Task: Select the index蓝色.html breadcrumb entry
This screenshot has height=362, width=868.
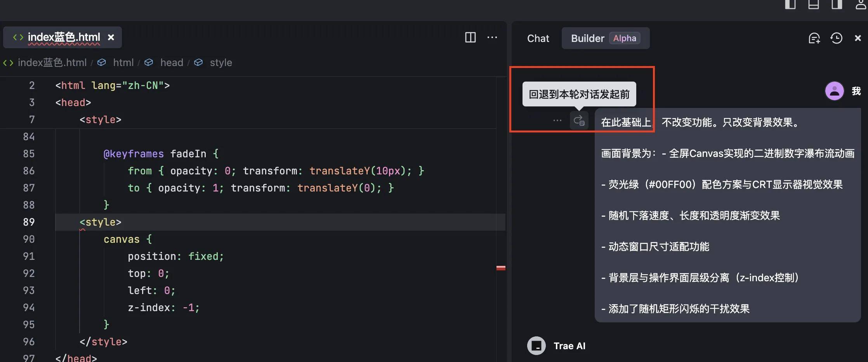Action: coord(52,63)
